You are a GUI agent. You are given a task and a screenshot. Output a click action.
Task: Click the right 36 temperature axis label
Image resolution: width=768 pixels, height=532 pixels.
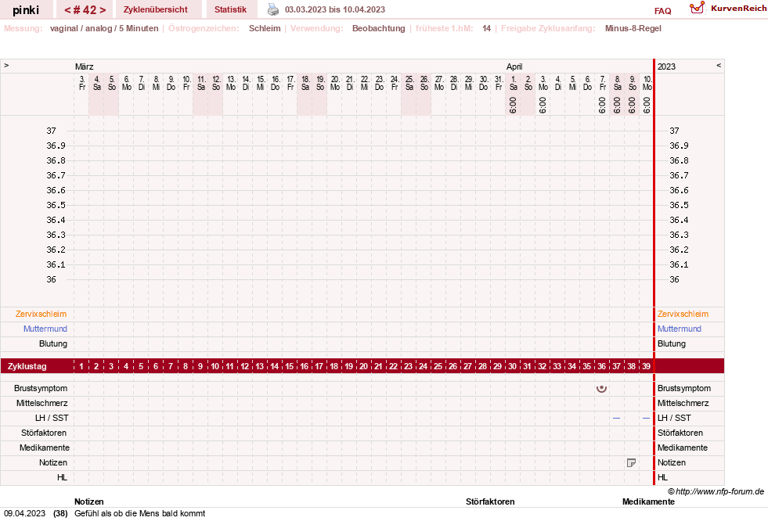(675, 279)
